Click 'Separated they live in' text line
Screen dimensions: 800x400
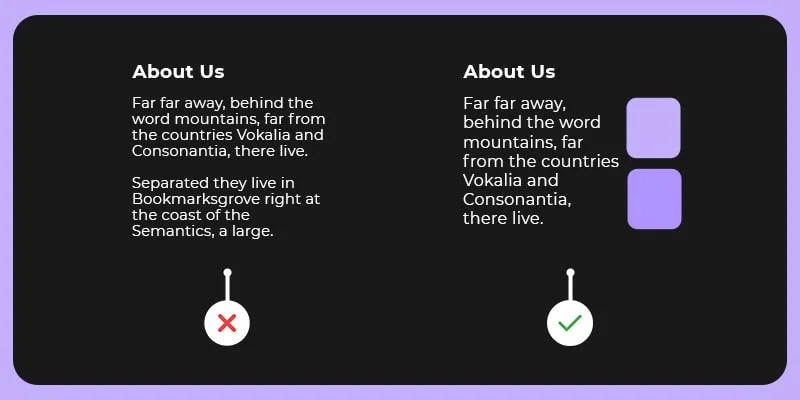[213, 182]
